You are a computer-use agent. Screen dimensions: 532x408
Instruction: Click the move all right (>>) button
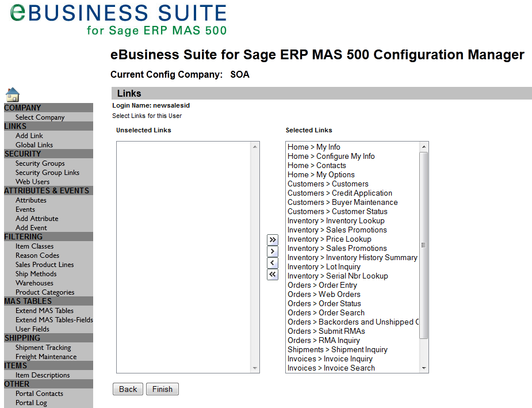point(273,239)
